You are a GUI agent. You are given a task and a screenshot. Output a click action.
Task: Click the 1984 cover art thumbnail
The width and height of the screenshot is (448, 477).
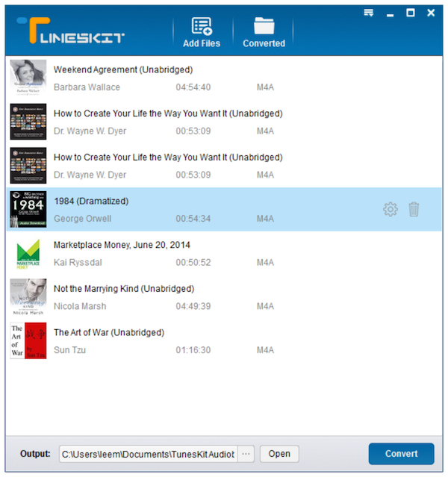(x=28, y=210)
